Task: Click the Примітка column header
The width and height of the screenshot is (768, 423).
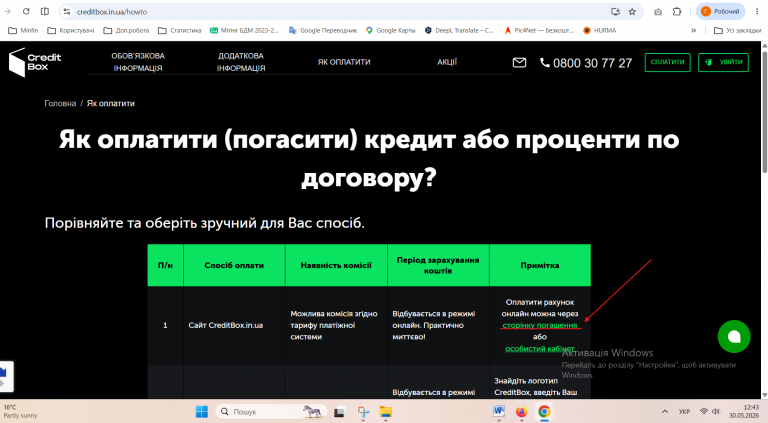Action: 540,265
